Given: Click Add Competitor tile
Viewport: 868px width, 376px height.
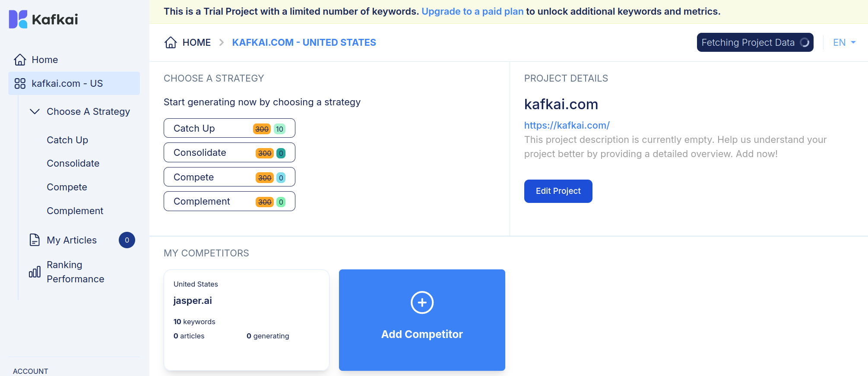Looking at the screenshot, I should pos(422,320).
